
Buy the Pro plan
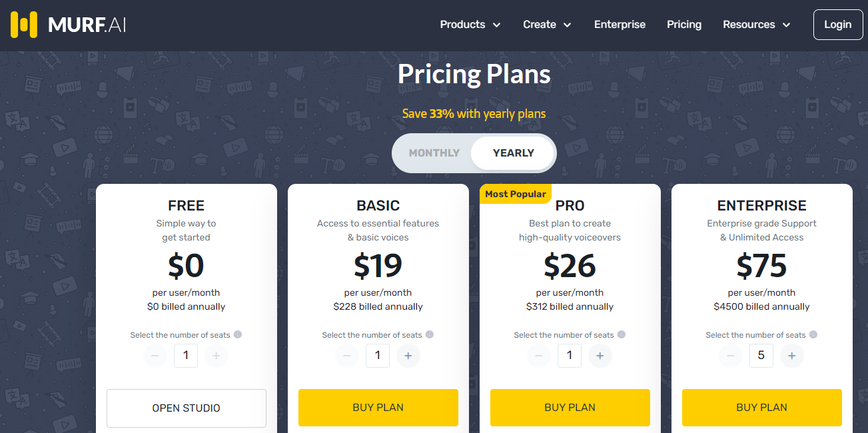pos(570,407)
